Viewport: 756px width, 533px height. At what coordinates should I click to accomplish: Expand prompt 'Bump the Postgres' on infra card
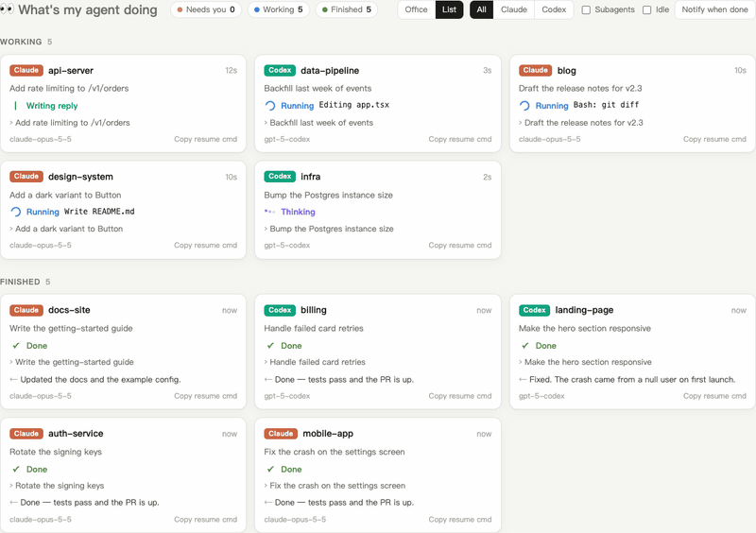click(x=329, y=229)
